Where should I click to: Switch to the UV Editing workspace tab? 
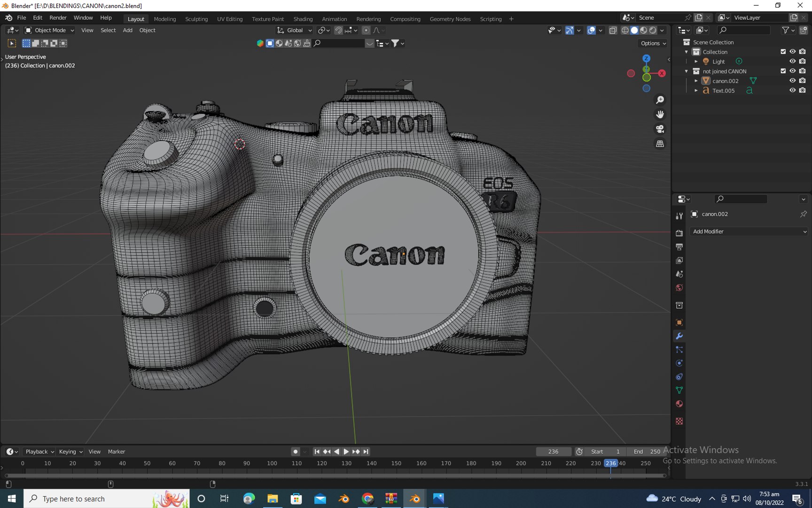[230, 19]
